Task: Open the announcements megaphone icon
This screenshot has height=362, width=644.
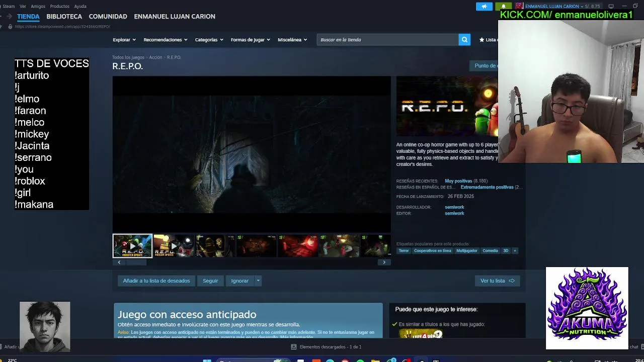Action: [x=484, y=7]
